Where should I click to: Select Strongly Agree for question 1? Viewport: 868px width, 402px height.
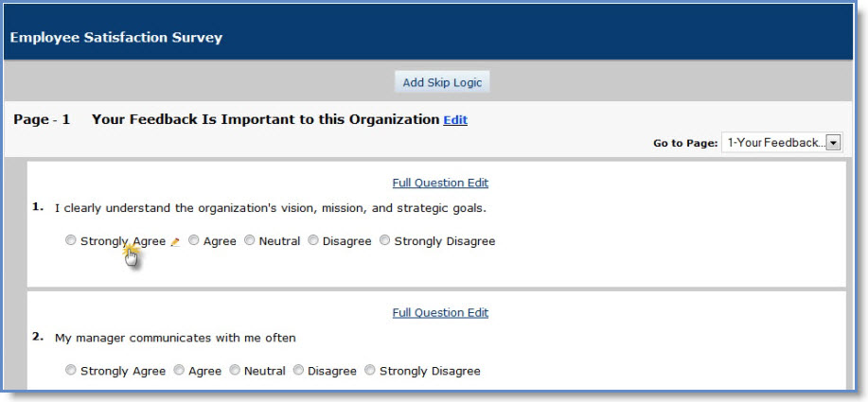pyautogui.click(x=71, y=241)
